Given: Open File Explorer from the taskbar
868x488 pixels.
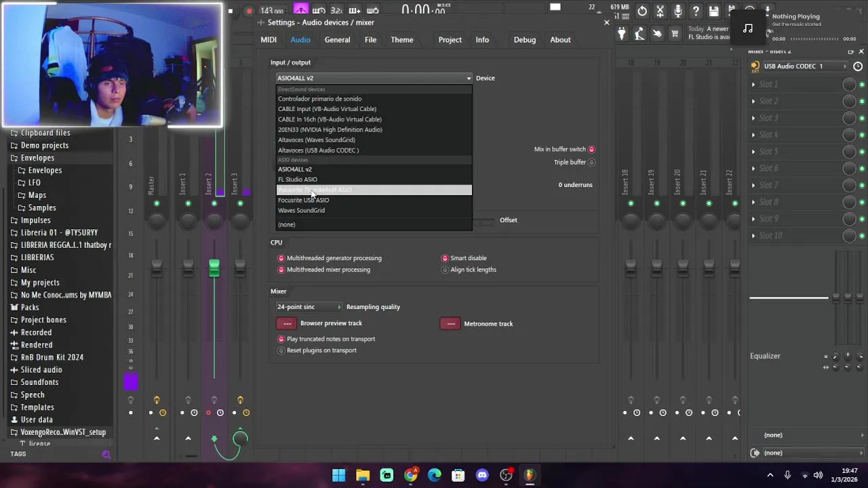Looking at the screenshot, I should (x=363, y=475).
